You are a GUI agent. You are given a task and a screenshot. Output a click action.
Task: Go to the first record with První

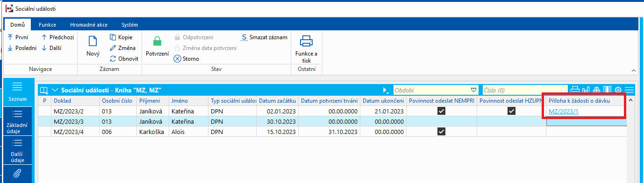tap(18, 37)
